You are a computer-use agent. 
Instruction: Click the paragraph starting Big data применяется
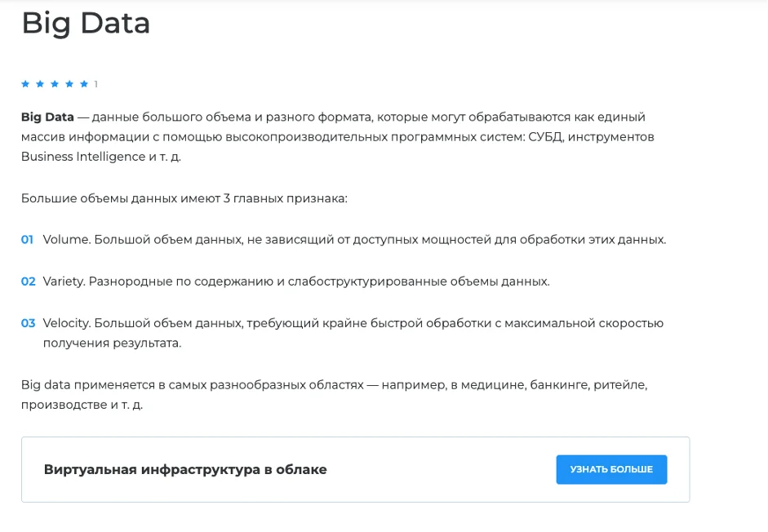point(334,384)
